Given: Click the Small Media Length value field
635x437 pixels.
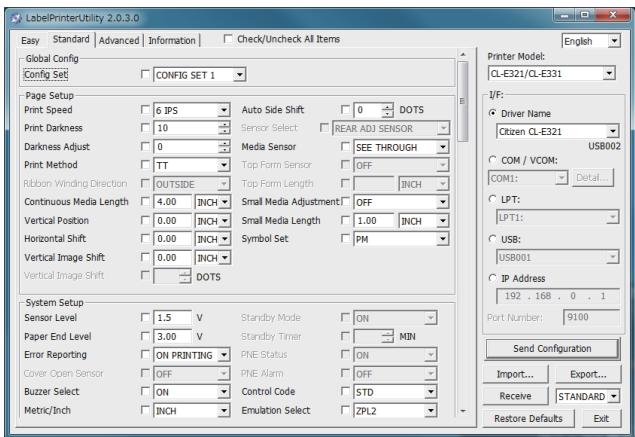Looking at the screenshot, I should pos(373,221).
